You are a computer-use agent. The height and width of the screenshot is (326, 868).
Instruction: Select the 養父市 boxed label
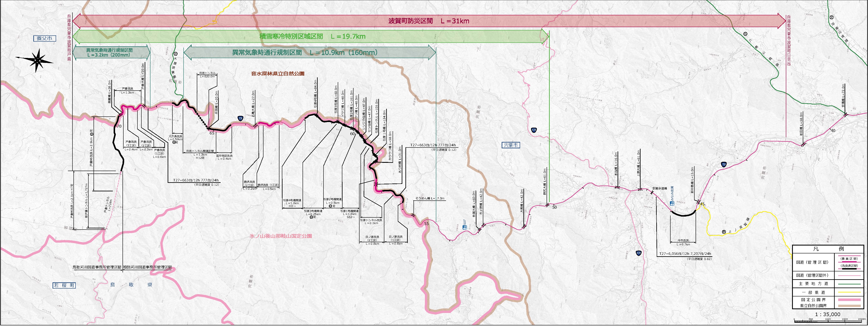click(x=44, y=38)
